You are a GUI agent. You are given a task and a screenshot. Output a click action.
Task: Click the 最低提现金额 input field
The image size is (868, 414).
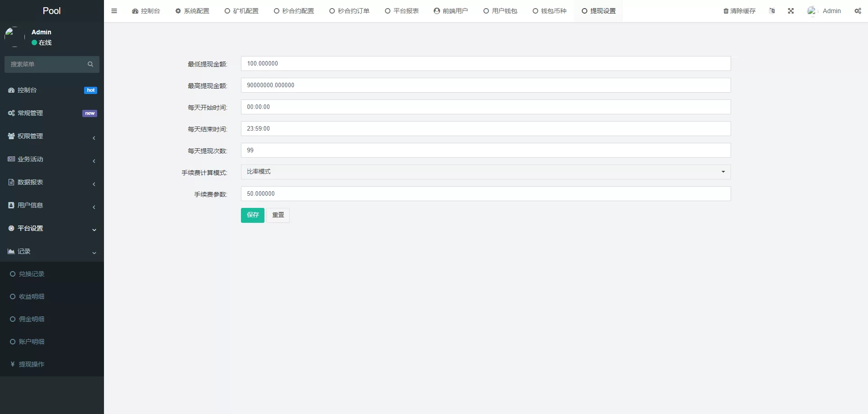coord(486,64)
